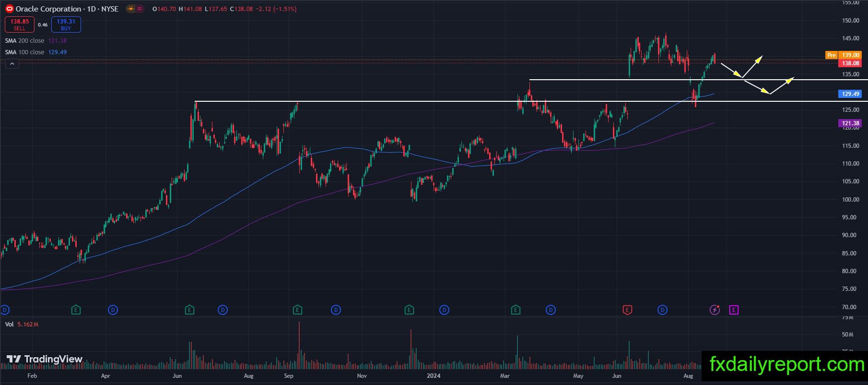The width and height of the screenshot is (868, 385).
Task: Click the orange Pre 139.00 price label
Action: 843,55
